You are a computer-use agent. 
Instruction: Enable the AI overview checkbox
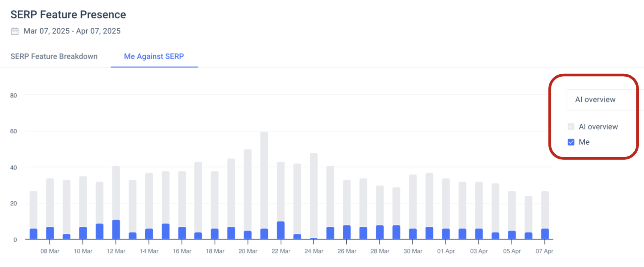point(571,127)
